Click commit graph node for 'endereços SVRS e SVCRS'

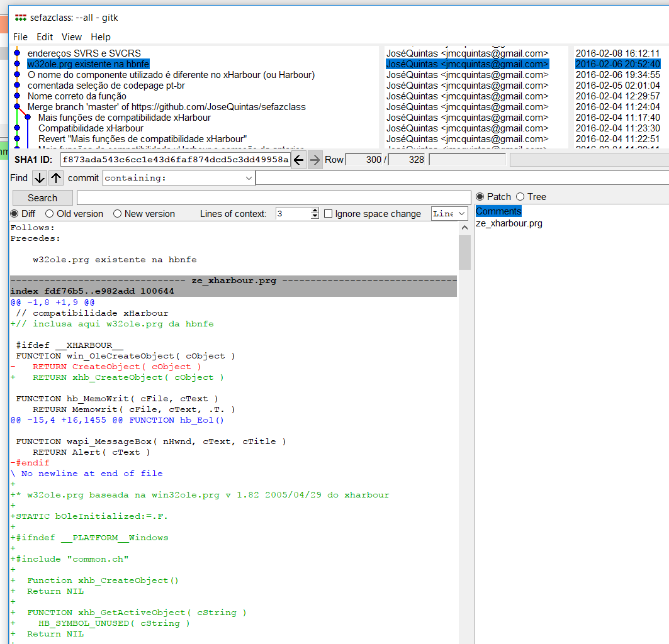(17, 53)
